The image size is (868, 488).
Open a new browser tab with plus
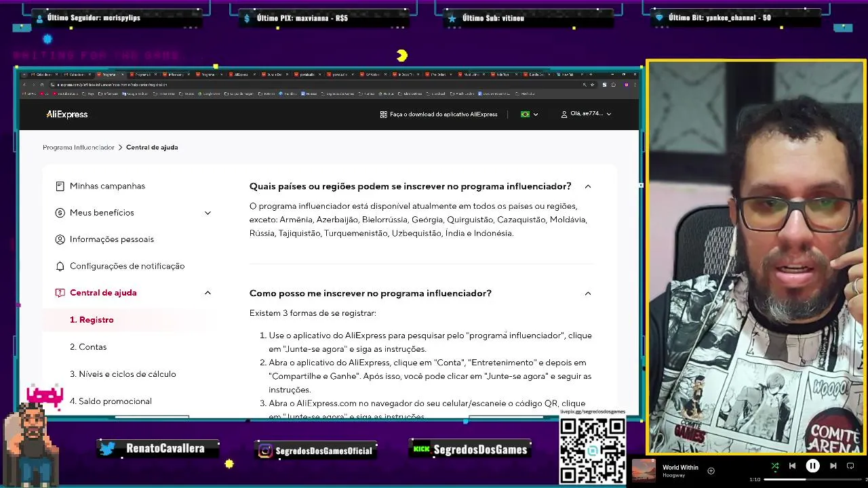[x=591, y=74]
